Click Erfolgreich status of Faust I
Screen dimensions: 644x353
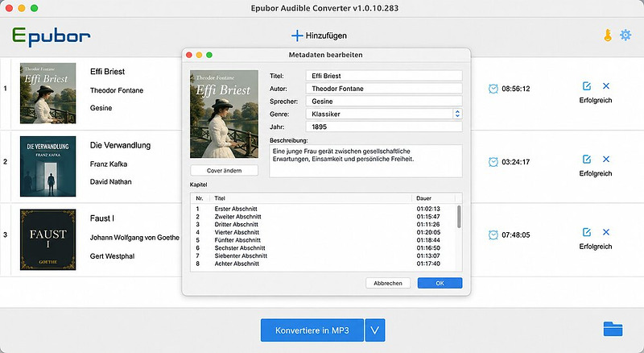(x=596, y=247)
